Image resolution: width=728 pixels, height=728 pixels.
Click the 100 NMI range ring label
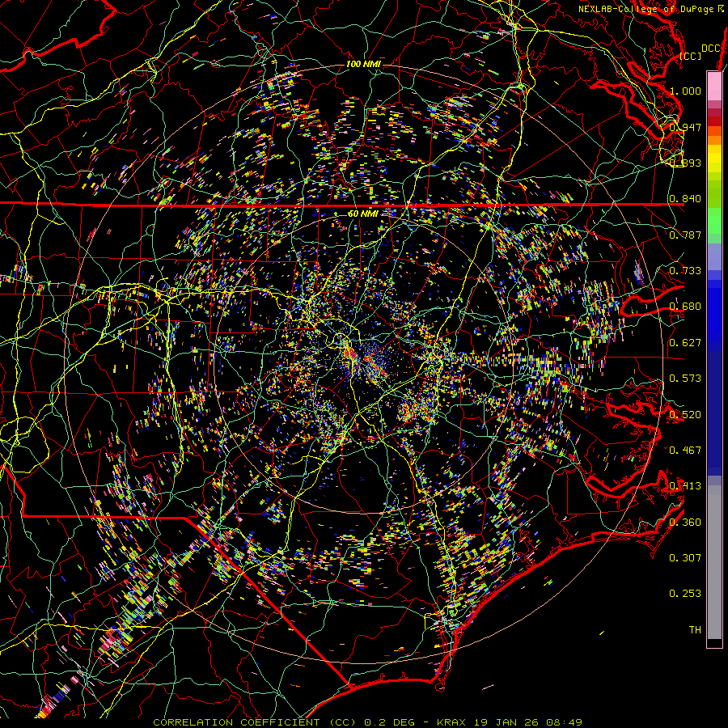(x=363, y=64)
